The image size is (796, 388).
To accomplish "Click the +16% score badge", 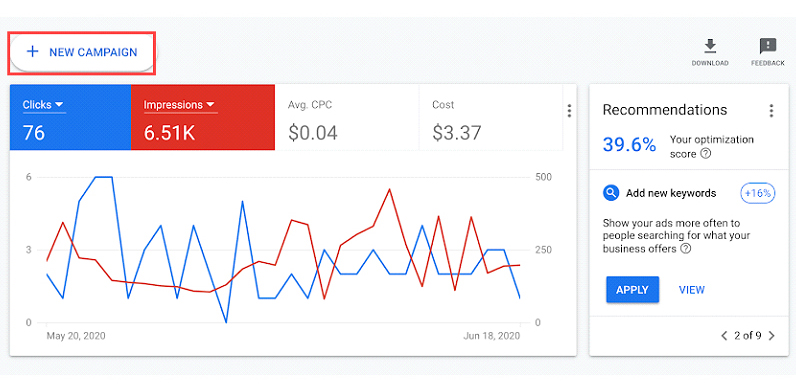I will click(x=758, y=193).
